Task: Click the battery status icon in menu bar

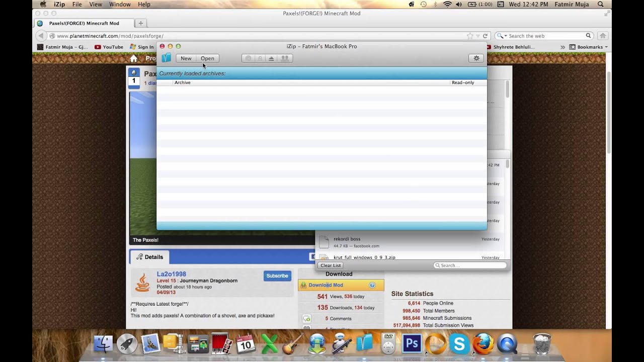Action: (480, 4)
